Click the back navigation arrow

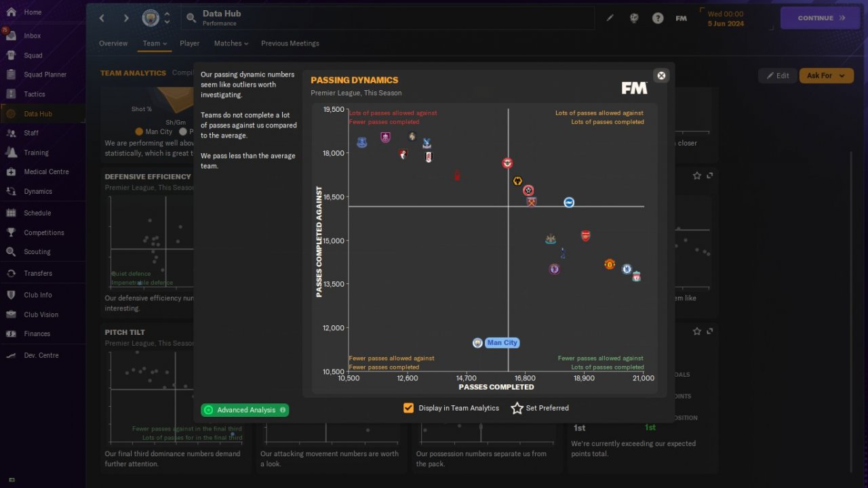coord(102,18)
